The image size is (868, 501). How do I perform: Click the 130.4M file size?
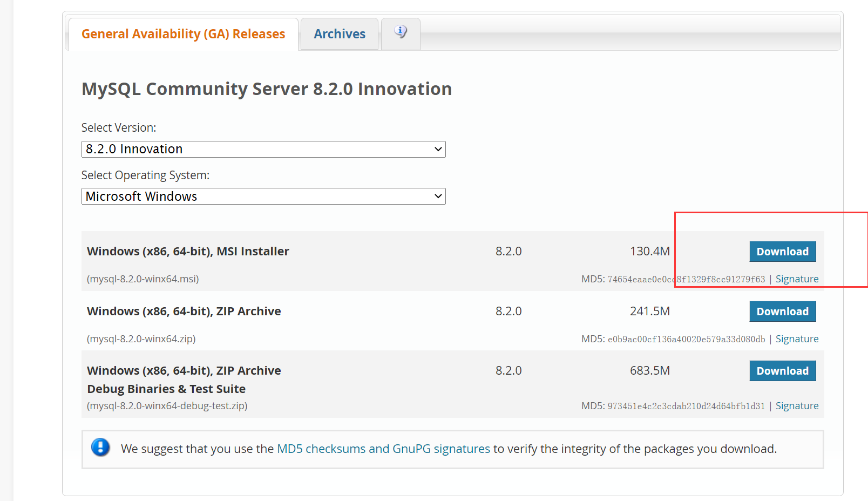(x=650, y=252)
